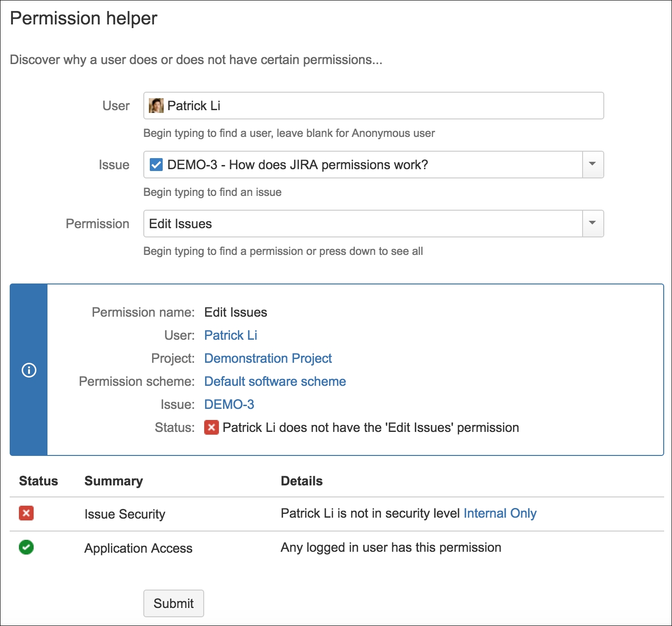Open the Patrick Li user link

(x=231, y=335)
